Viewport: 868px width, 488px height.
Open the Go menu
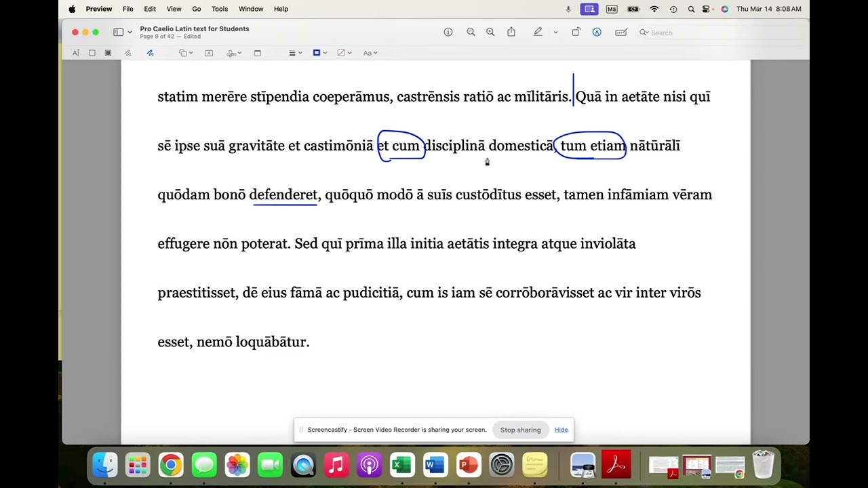click(197, 9)
